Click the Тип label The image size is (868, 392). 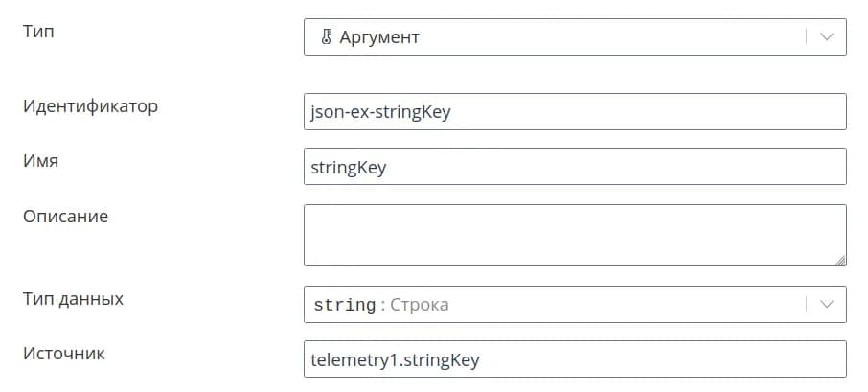[x=38, y=32]
